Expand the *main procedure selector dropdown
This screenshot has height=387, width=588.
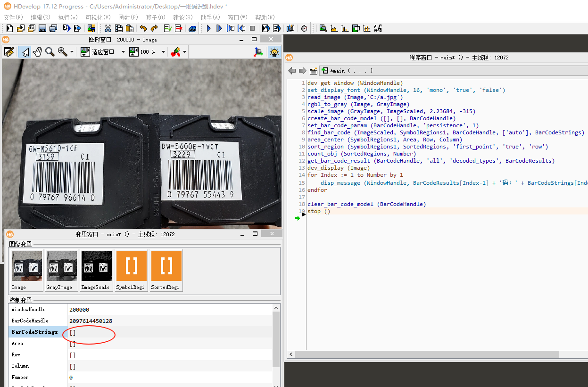click(453, 71)
